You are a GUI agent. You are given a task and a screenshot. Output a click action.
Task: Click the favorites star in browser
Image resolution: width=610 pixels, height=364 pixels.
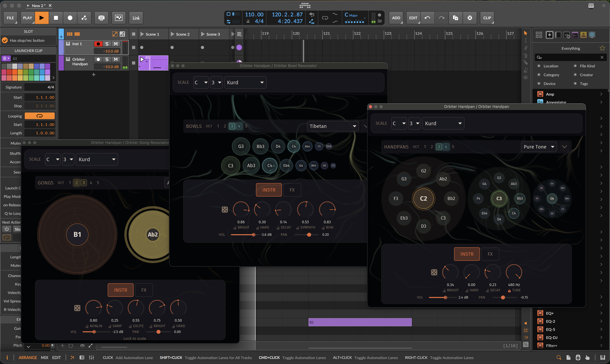pos(602,48)
